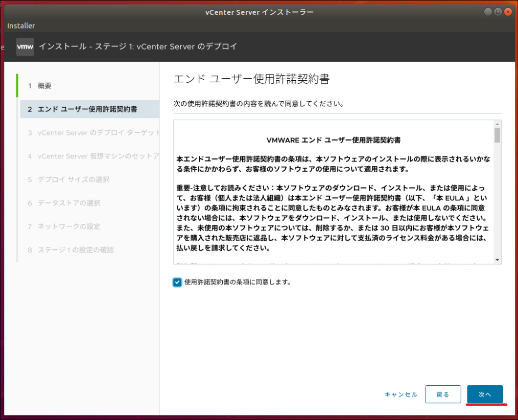Viewport: 518px width, 420px height.
Task: Select step 5 デプロイ サイズの選択
Action: click(x=90, y=180)
